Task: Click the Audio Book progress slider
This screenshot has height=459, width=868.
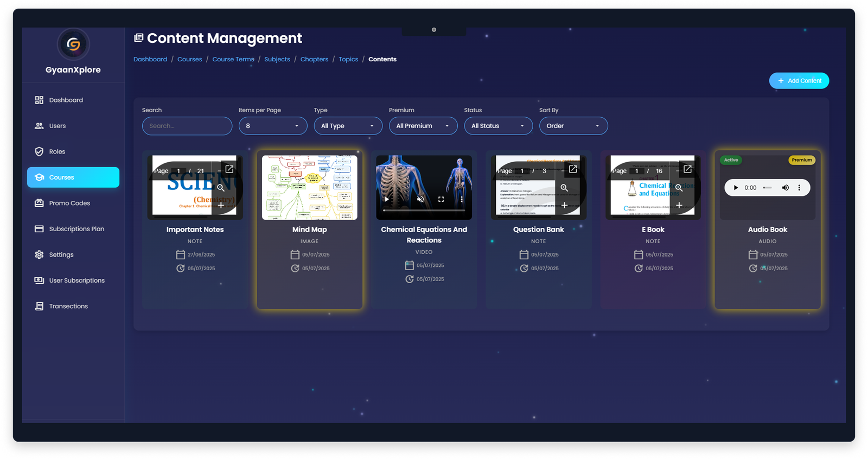Action: pos(768,188)
